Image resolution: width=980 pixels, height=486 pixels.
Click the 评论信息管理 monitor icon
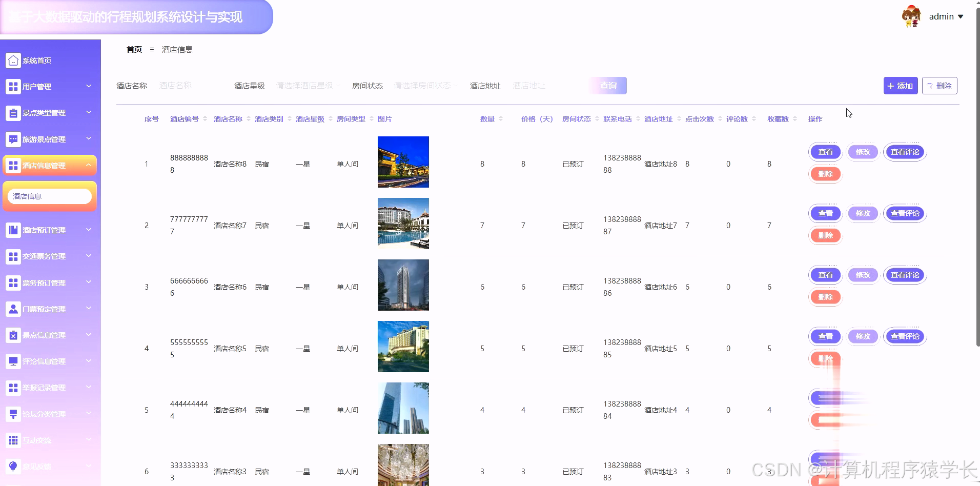click(13, 361)
